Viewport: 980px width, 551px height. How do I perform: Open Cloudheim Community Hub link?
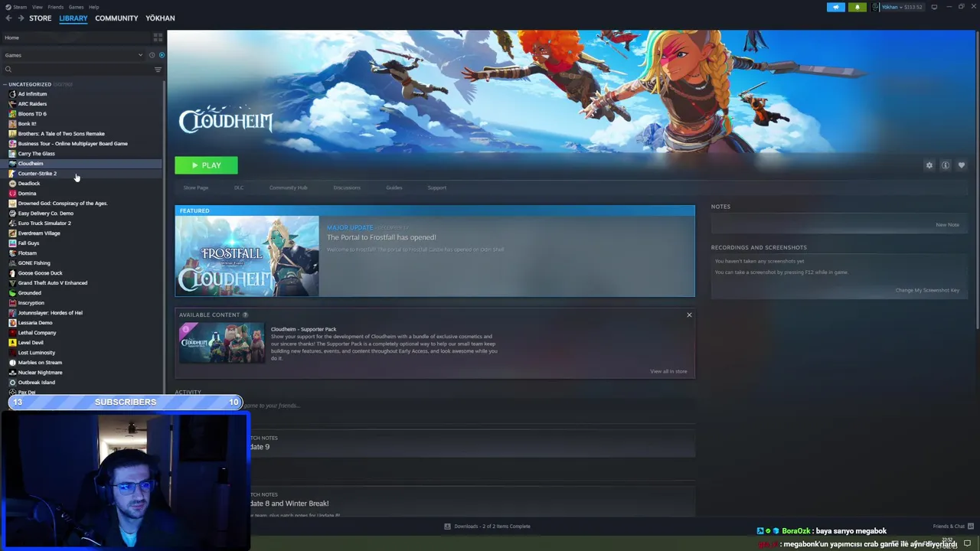288,187
